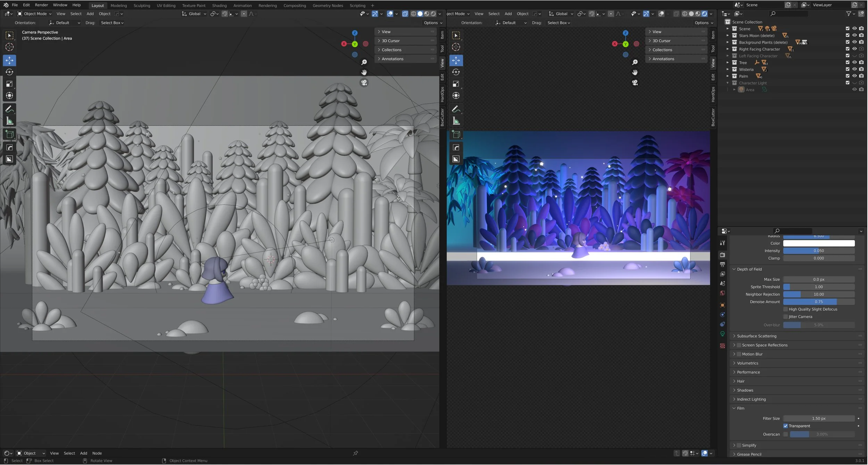Select the Rotate tool in left viewport toolbar
Viewport: 868px width, 465px height.
click(x=9, y=72)
